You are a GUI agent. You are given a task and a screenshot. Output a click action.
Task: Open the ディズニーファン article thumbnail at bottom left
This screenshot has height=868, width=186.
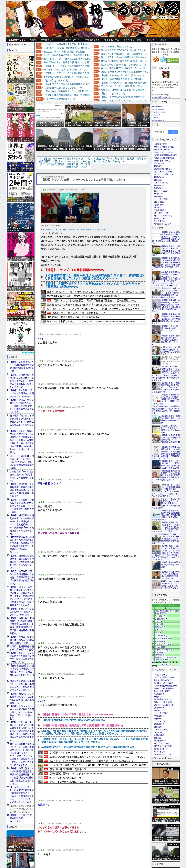[20, 841]
